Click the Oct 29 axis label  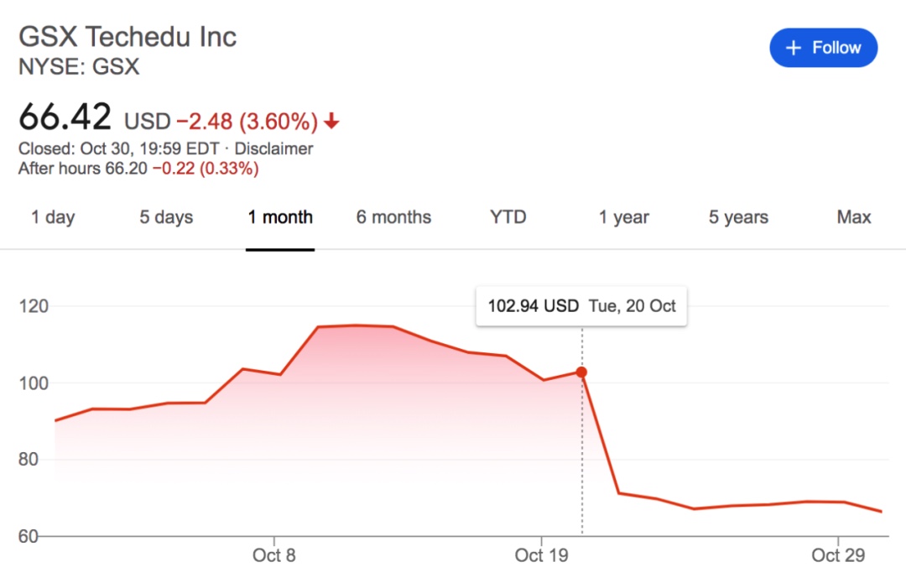point(837,555)
